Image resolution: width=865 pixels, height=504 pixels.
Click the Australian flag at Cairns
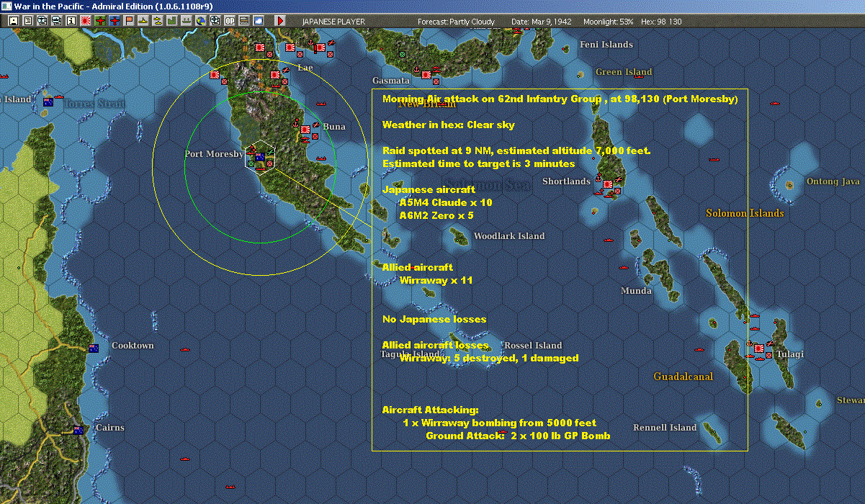[79, 430]
